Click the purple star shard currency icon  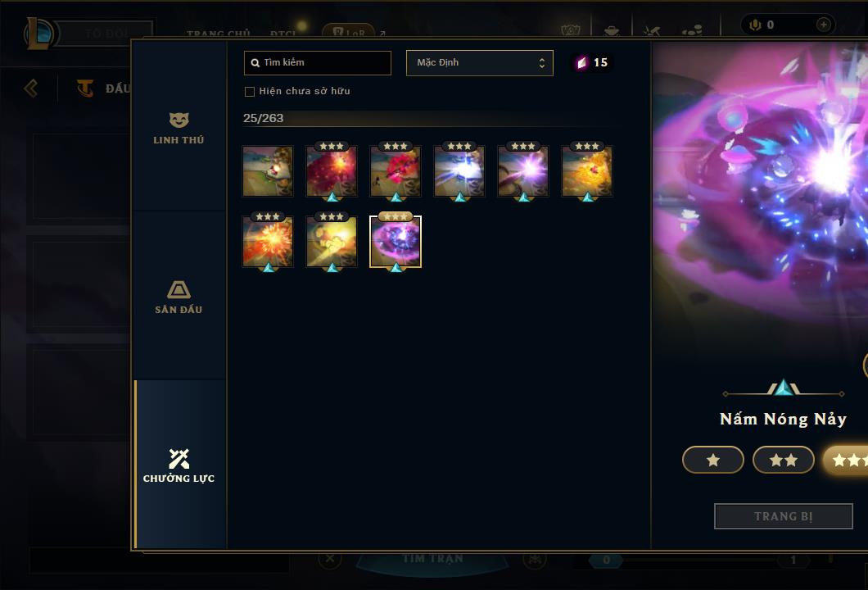pyautogui.click(x=581, y=62)
